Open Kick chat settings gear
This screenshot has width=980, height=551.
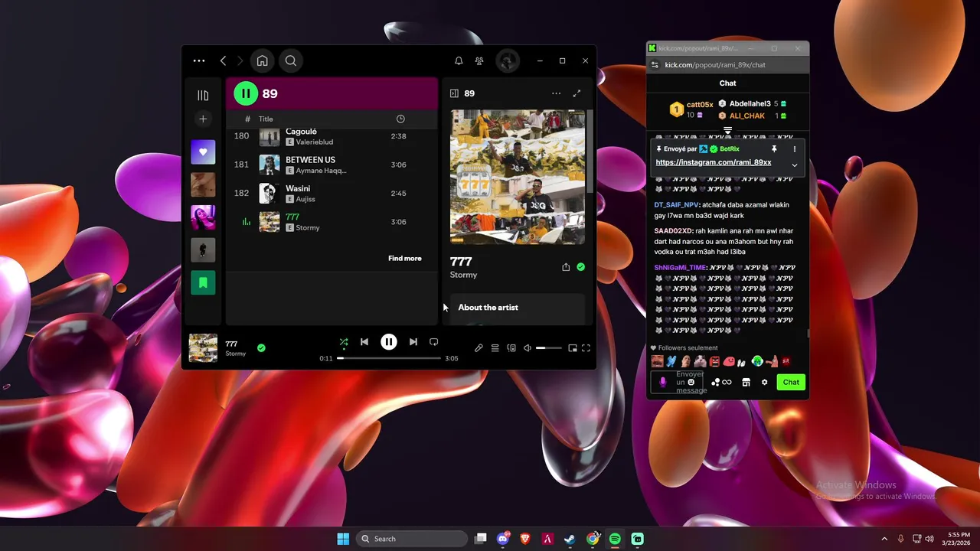(x=764, y=382)
